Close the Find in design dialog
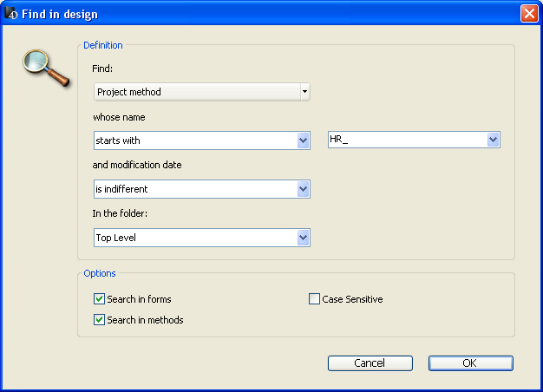The image size is (543, 392). (x=528, y=14)
